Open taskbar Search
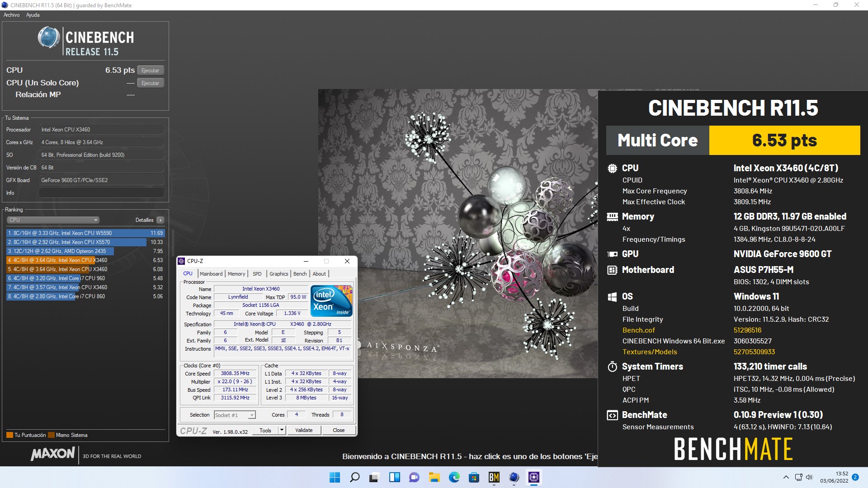 [355, 478]
